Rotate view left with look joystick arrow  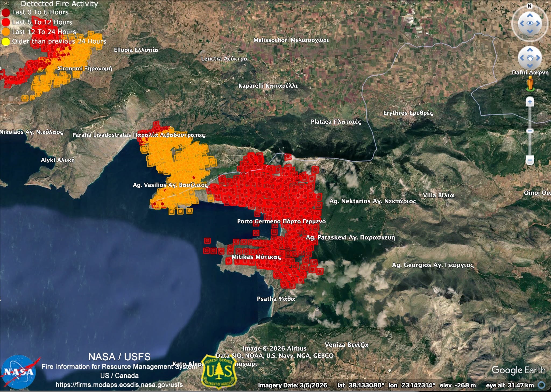point(522,23)
